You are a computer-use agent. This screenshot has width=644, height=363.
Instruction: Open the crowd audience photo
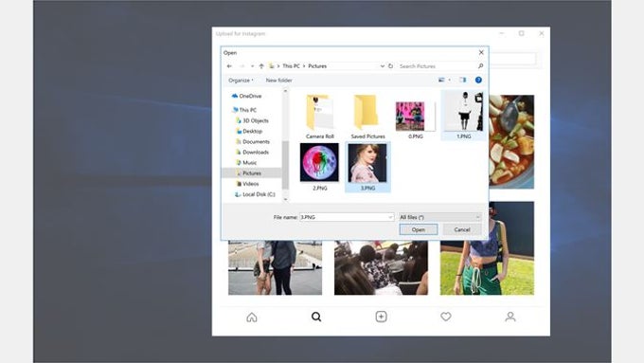coord(381,268)
